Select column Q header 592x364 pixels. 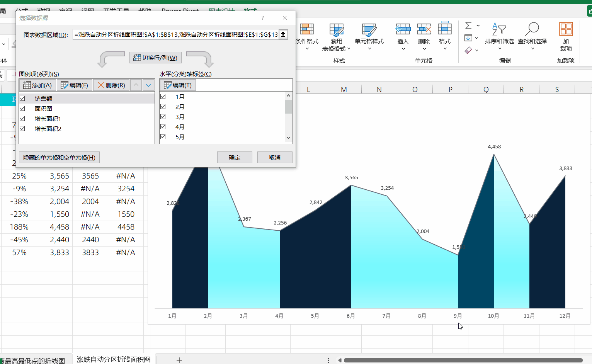point(486,89)
